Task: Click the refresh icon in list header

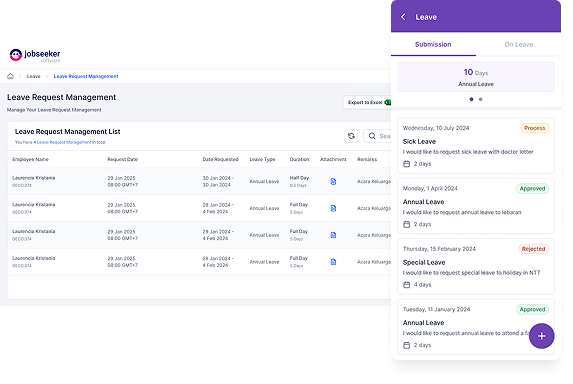Action: click(351, 136)
